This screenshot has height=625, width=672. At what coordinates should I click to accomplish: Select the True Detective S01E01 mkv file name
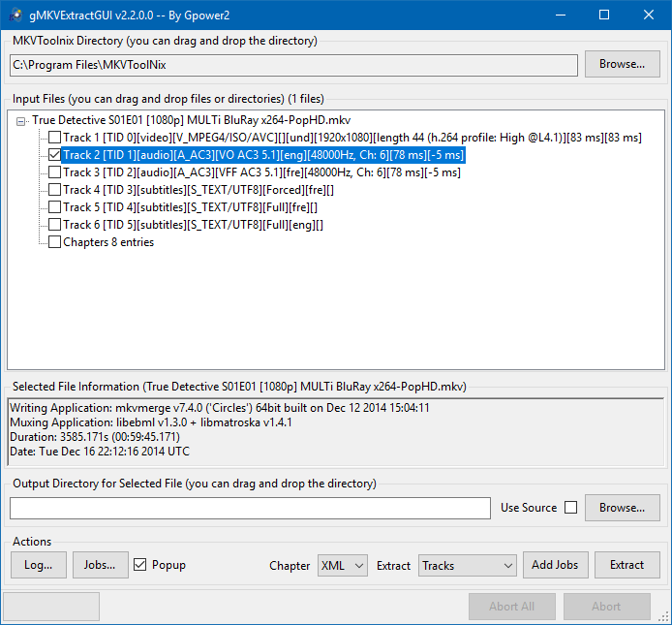[192, 120]
